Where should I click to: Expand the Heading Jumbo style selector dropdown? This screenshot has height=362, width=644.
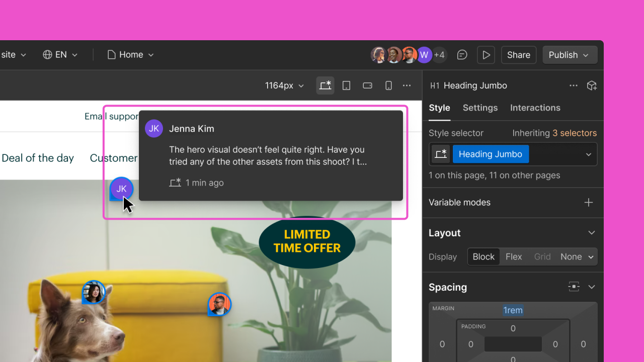pyautogui.click(x=588, y=154)
